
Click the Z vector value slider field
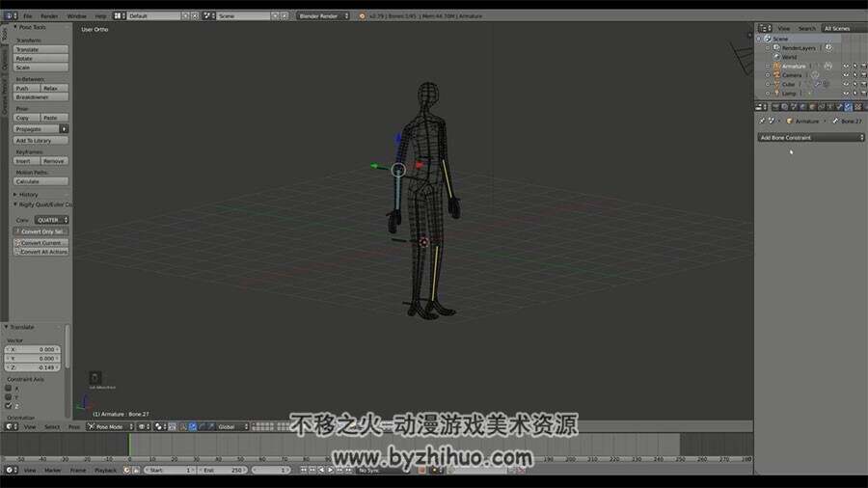click(x=32, y=367)
